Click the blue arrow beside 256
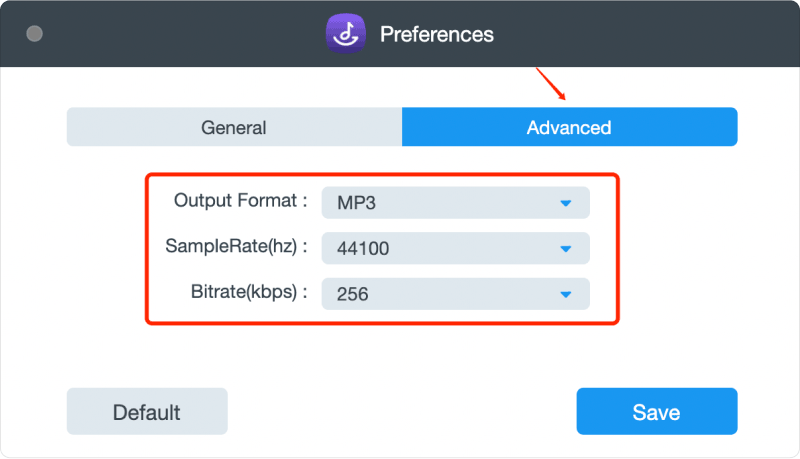 coord(565,294)
